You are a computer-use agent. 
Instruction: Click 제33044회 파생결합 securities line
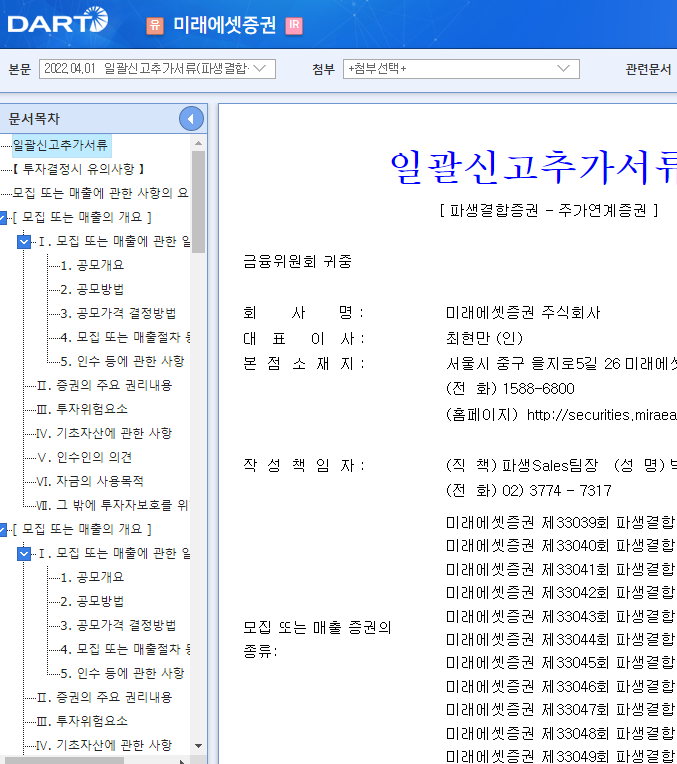pos(561,639)
